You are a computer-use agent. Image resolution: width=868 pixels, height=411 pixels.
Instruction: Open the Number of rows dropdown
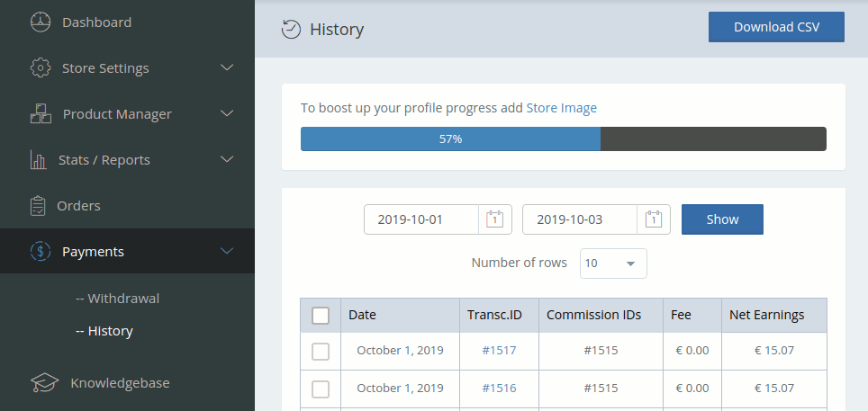(x=613, y=264)
